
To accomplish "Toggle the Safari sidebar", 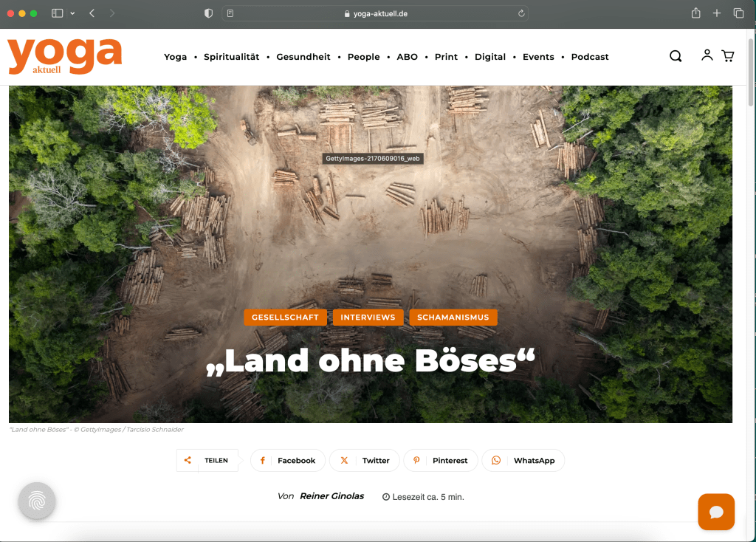I will pyautogui.click(x=58, y=13).
